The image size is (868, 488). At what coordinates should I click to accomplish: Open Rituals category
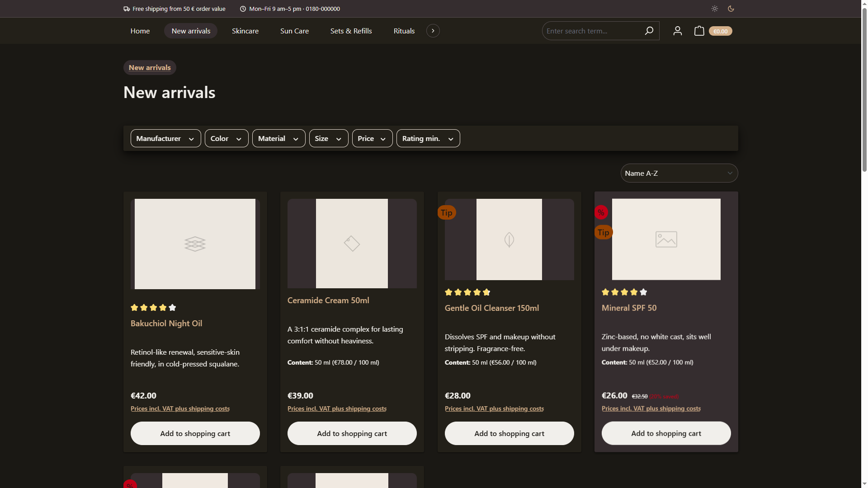(404, 31)
